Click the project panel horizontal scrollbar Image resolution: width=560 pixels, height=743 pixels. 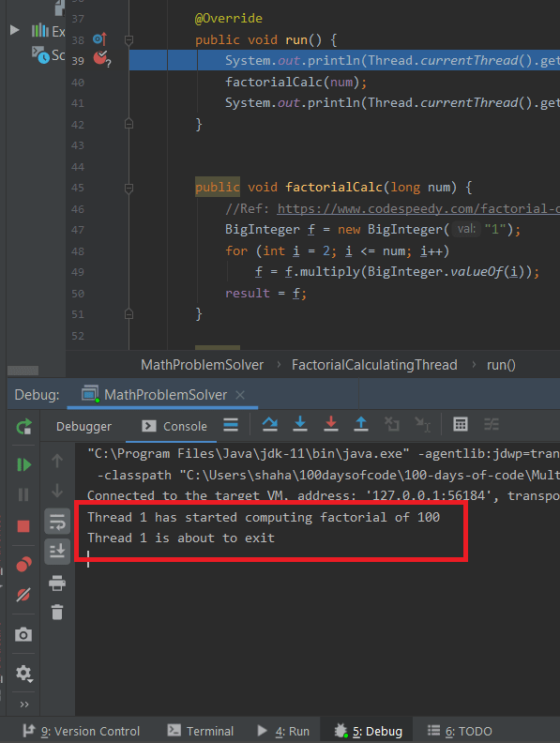(x=23, y=371)
